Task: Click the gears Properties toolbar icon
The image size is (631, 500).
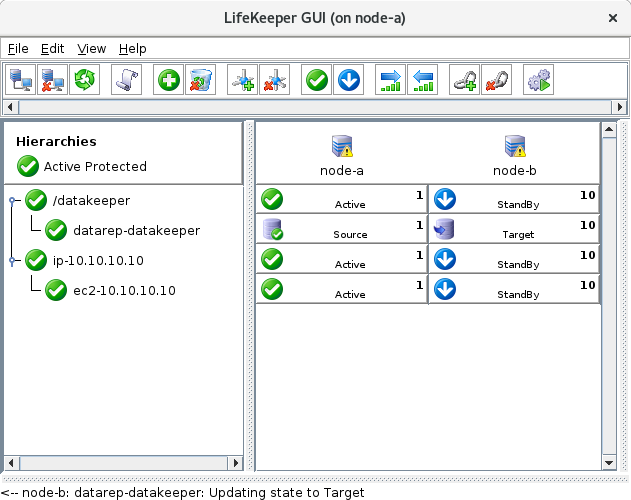Action: (538, 80)
